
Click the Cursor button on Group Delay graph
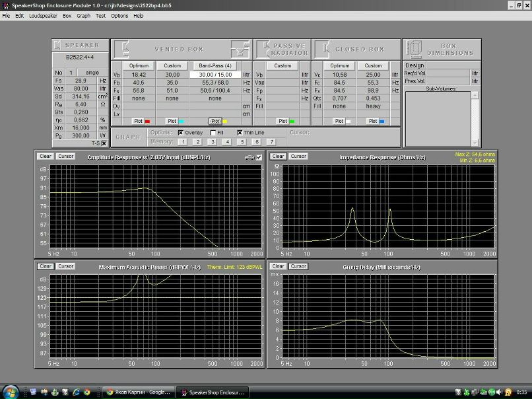[x=298, y=266]
